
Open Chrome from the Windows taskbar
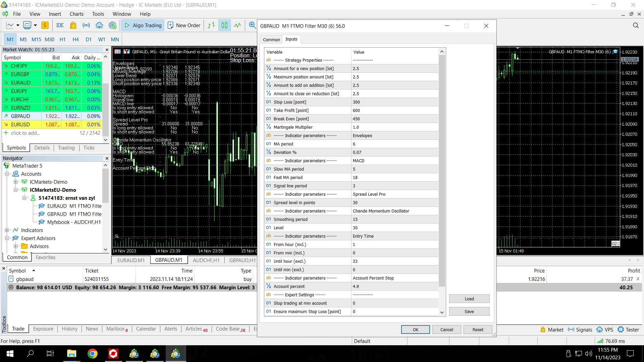click(93, 354)
